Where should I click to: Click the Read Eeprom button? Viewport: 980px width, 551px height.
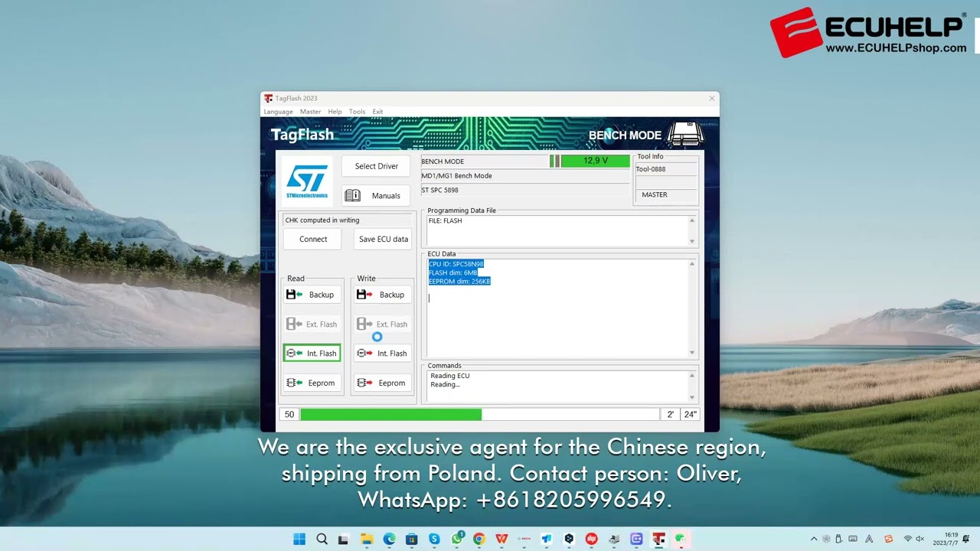(312, 383)
